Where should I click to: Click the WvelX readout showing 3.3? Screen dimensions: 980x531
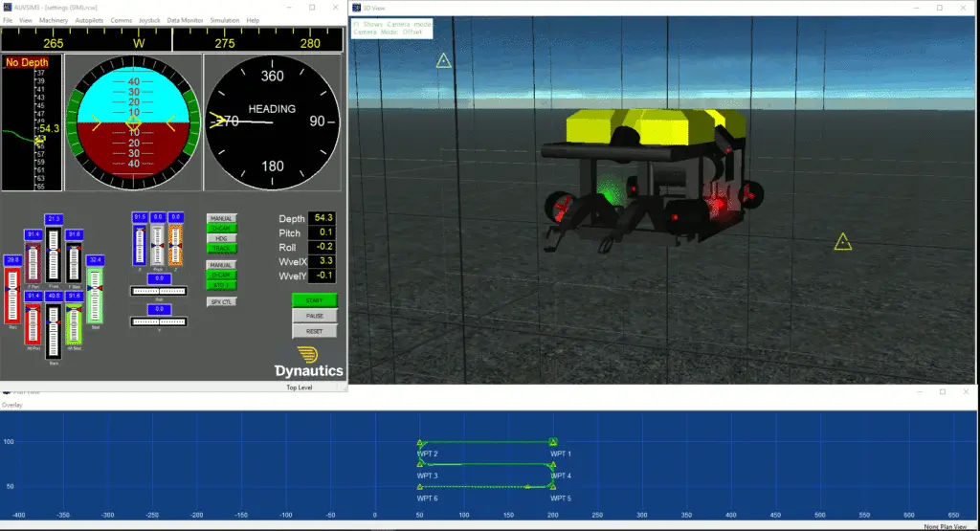coord(323,261)
